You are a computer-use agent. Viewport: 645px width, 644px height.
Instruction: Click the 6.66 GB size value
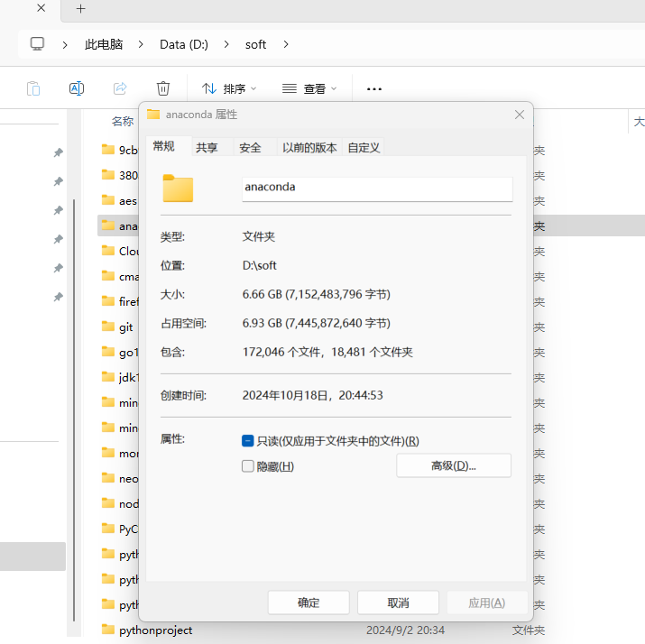pyautogui.click(x=316, y=294)
